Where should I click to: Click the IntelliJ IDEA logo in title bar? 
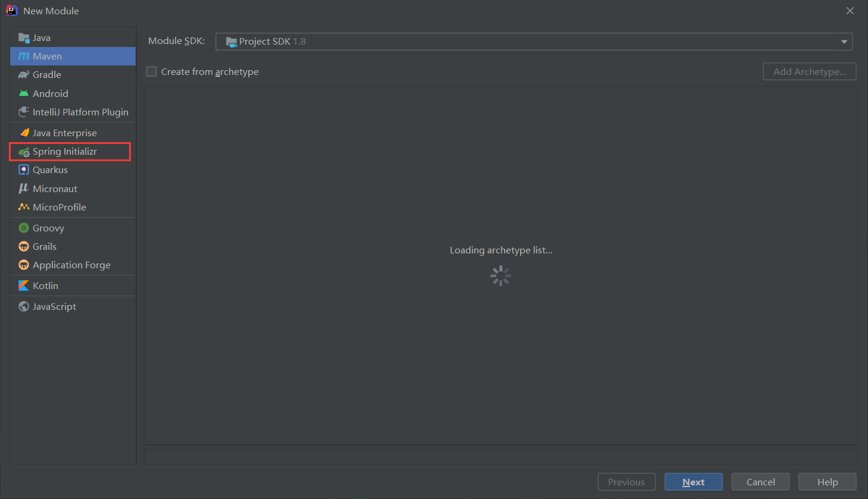tap(11, 10)
